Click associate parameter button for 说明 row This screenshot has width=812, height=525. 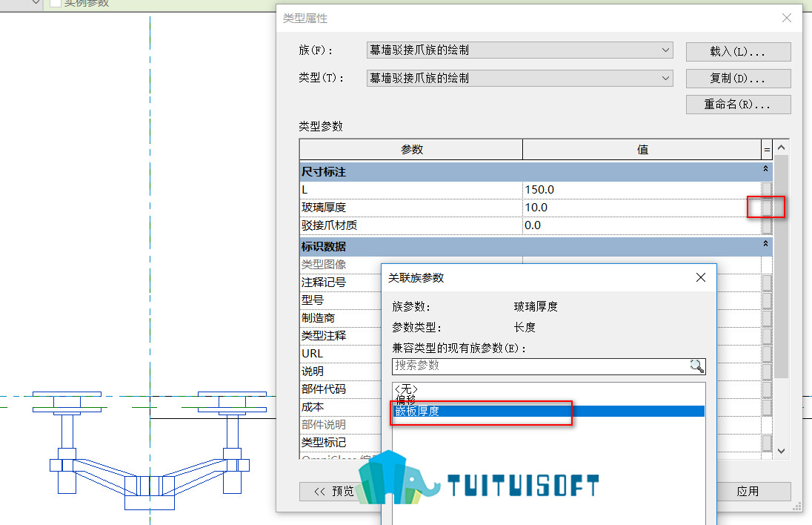click(x=766, y=371)
